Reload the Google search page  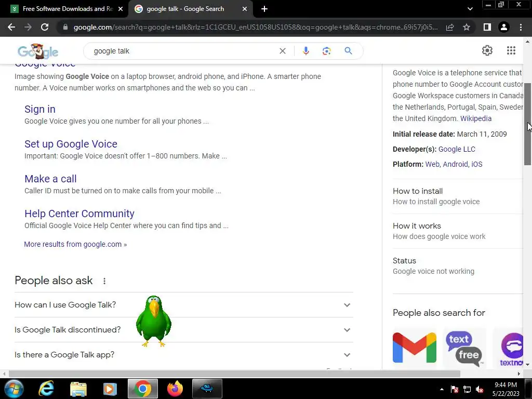click(45, 27)
